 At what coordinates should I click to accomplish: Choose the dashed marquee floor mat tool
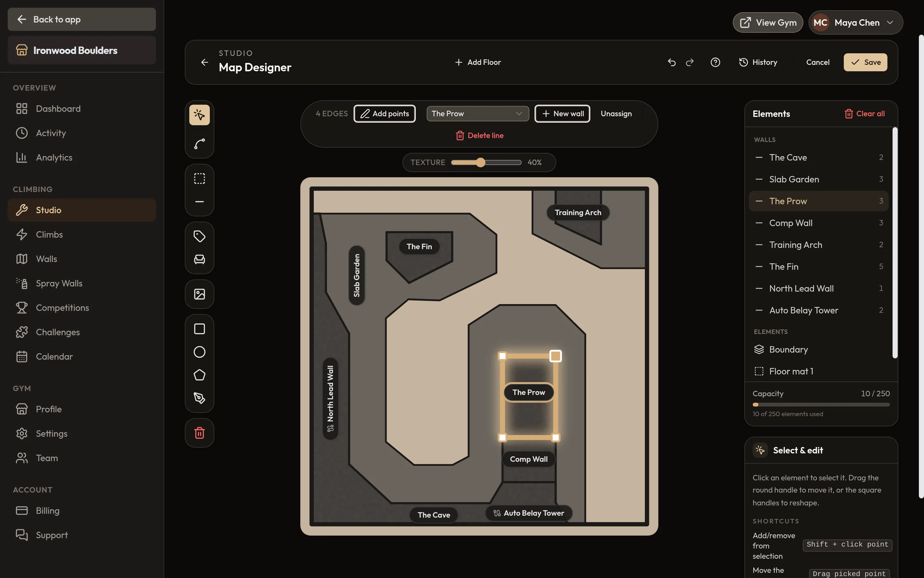tap(199, 179)
